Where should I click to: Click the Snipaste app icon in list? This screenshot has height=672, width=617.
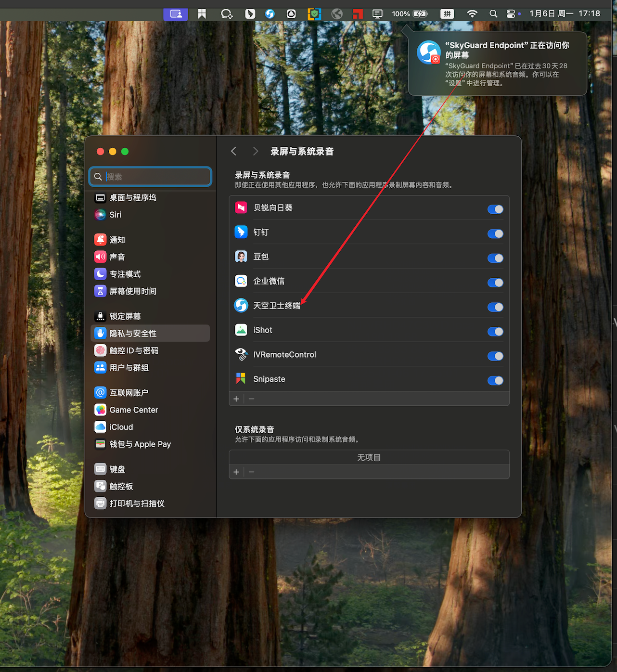241,379
